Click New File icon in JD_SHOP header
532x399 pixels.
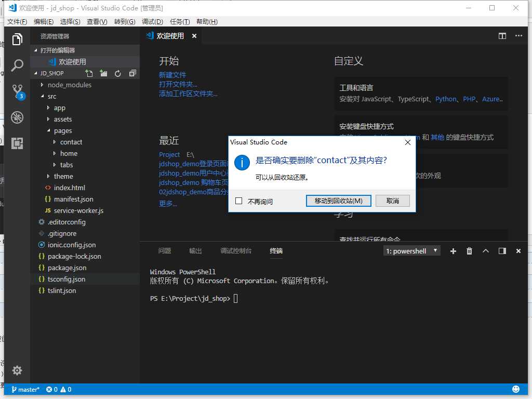tap(89, 73)
